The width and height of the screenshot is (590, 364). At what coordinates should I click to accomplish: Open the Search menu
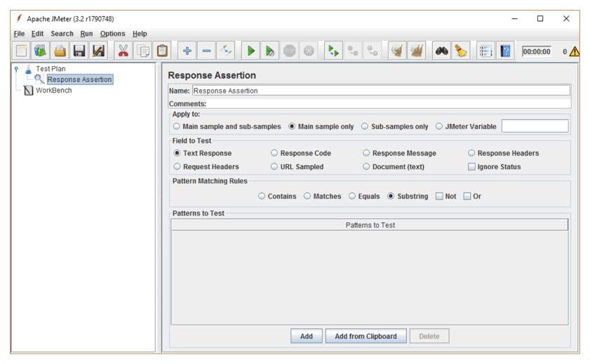62,34
